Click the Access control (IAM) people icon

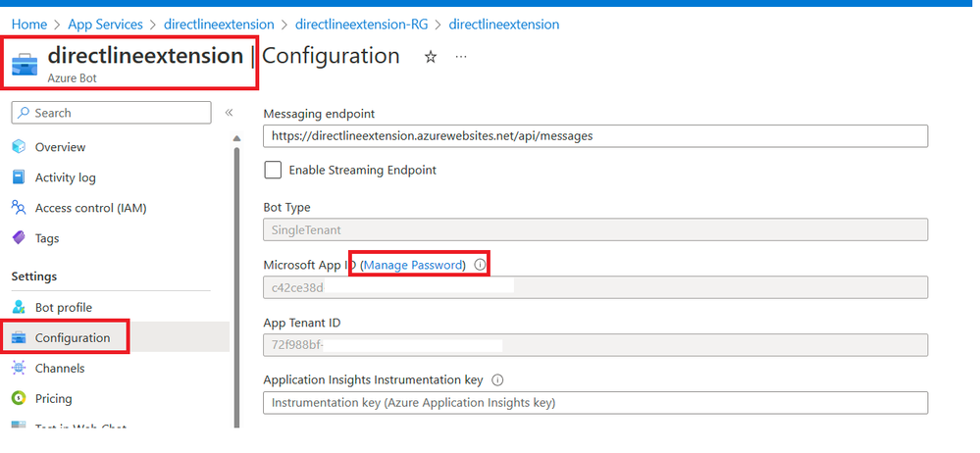point(19,208)
